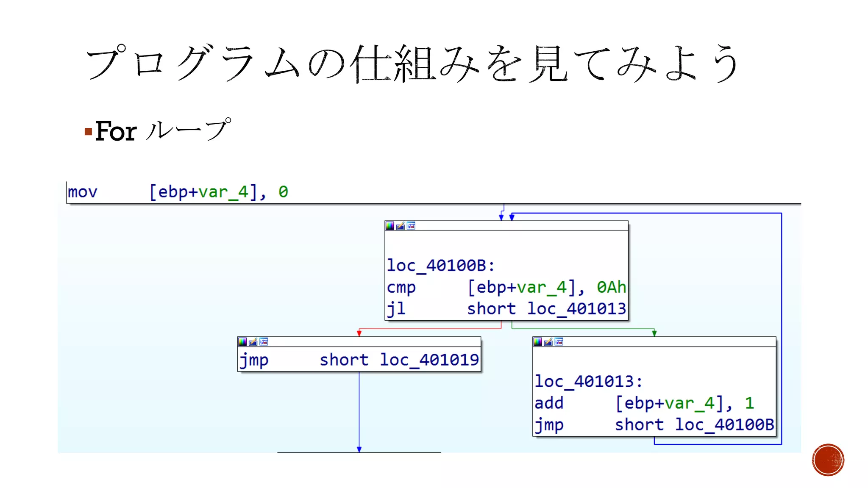This screenshot has height=488, width=868.
Task: Click the graph icon on the jmp loc_401019 node
Action: coord(264,342)
